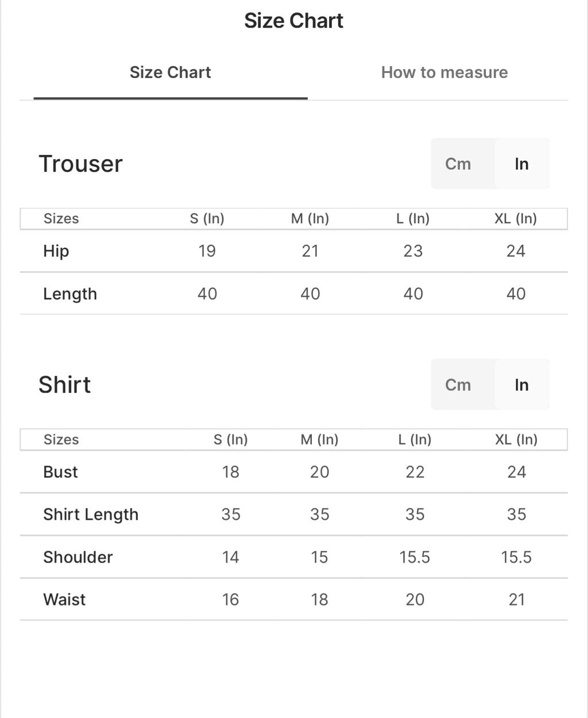The width and height of the screenshot is (588, 718).
Task: Click the Shirt XL waist value 21
Action: (x=517, y=599)
